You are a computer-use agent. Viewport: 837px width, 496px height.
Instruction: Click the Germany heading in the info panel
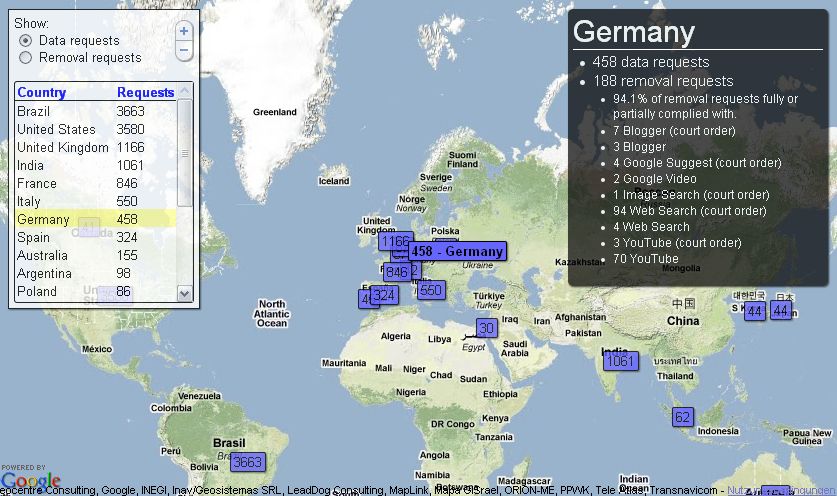coord(634,32)
